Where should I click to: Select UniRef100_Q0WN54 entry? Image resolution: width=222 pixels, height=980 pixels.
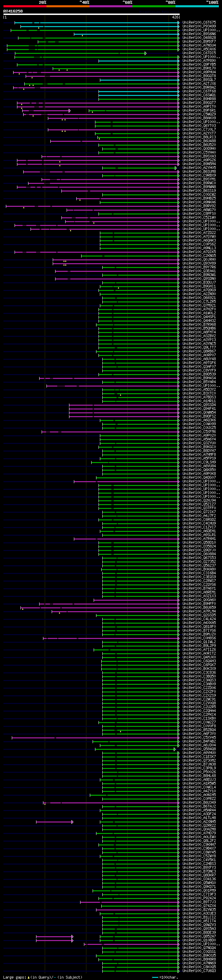pyautogui.click(x=199, y=412)
